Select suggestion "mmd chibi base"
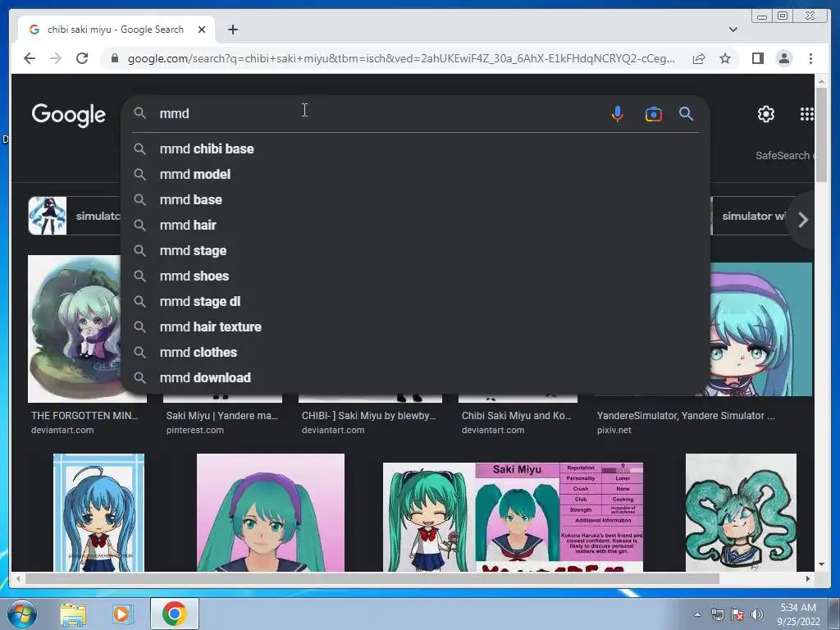The width and height of the screenshot is (840, 630). click(415, 149)
